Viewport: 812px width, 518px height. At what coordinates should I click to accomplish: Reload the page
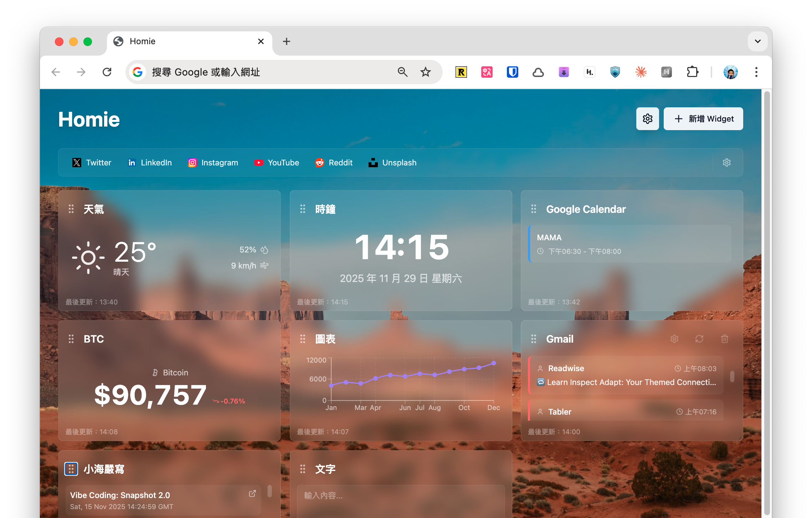pos(107,72)
